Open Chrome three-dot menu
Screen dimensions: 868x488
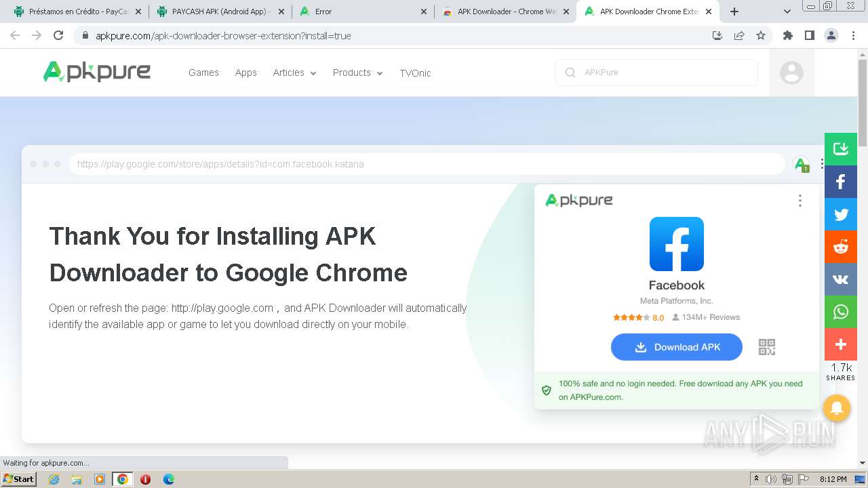tap(853, 35)
